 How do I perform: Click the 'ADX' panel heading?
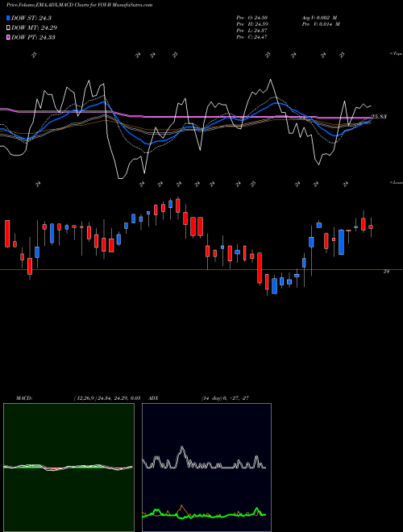point(154,398)
